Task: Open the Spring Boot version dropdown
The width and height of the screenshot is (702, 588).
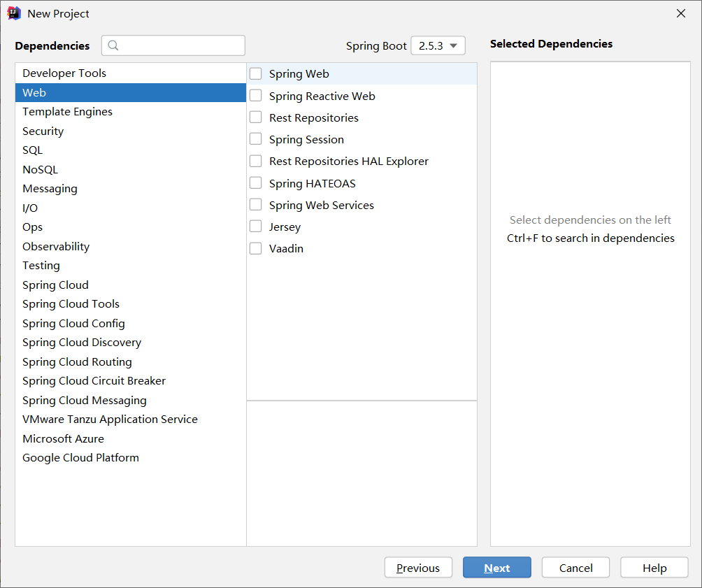Action: (x=438, y=46)
